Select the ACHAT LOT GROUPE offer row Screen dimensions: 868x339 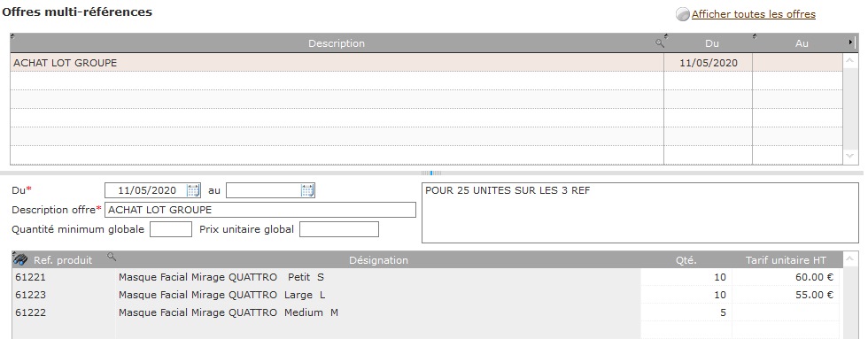pyautogui.click(x=426, y=63)
